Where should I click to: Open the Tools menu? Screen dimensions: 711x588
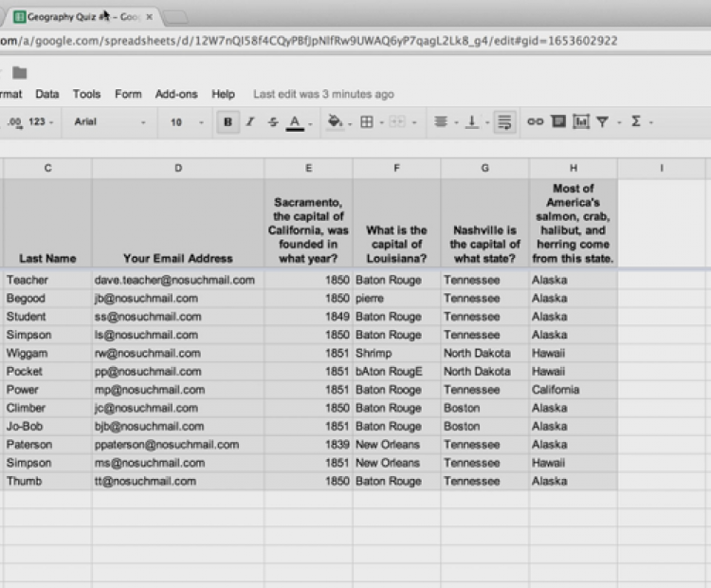[86, 95]
